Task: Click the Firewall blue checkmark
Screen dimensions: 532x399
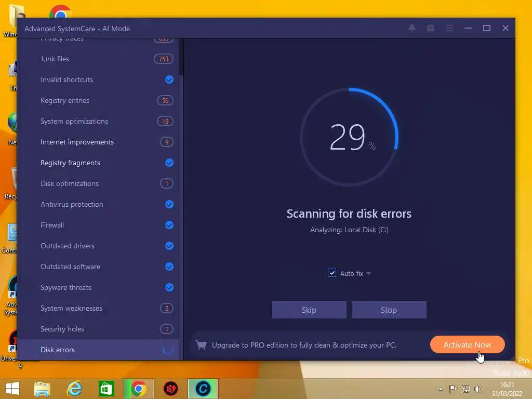Action: pyautogui.click(x=169, y=225)
